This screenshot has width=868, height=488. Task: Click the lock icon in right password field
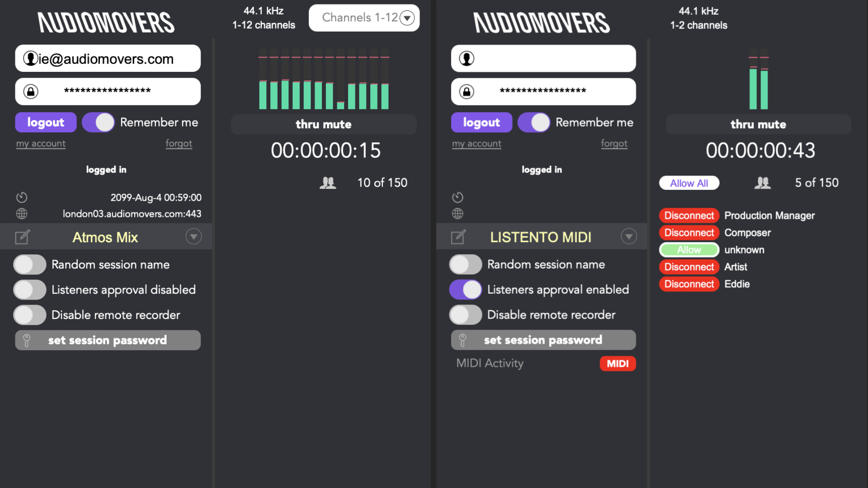467,92
